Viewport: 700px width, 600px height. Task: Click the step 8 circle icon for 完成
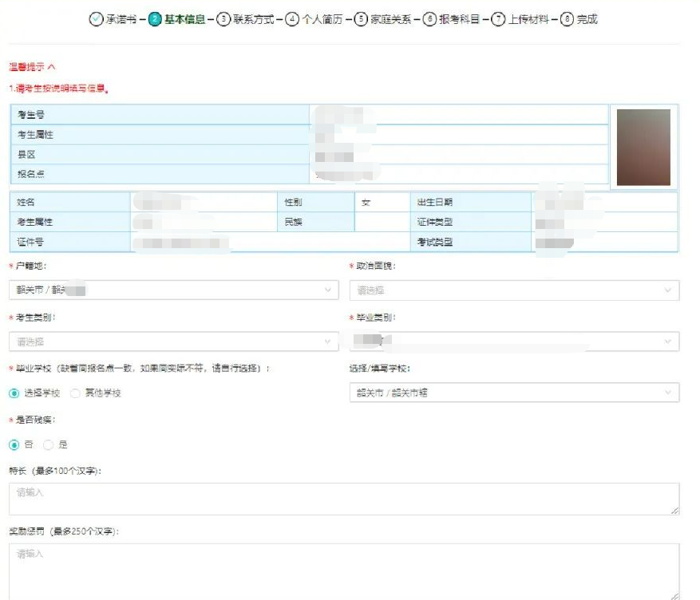click(567, 19)
